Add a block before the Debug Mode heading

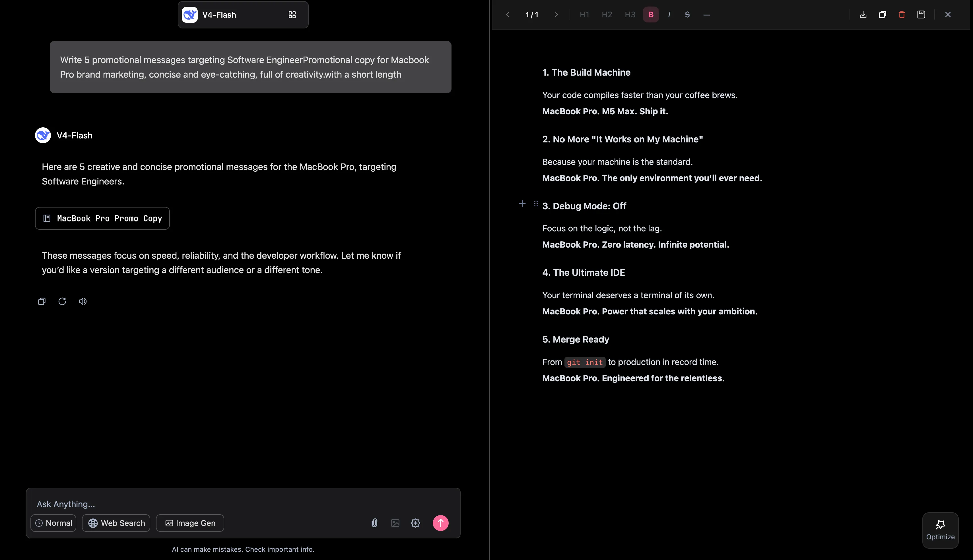522,204
